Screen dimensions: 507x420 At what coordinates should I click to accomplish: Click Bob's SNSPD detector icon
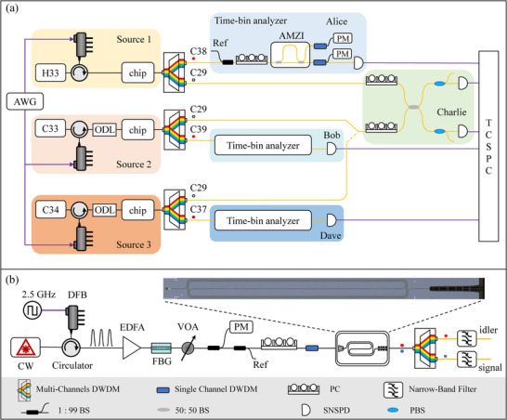pos(331,149)
